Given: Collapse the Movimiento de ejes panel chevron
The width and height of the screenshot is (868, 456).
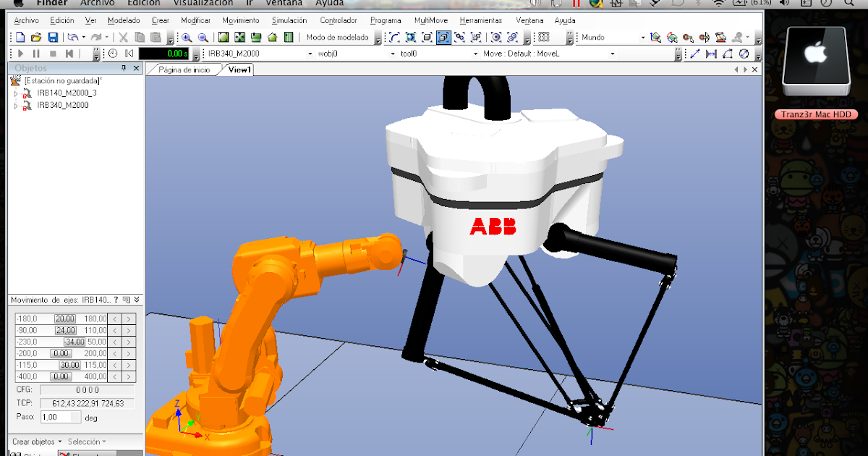Looking at the screenshot, I should coord(137,299).
